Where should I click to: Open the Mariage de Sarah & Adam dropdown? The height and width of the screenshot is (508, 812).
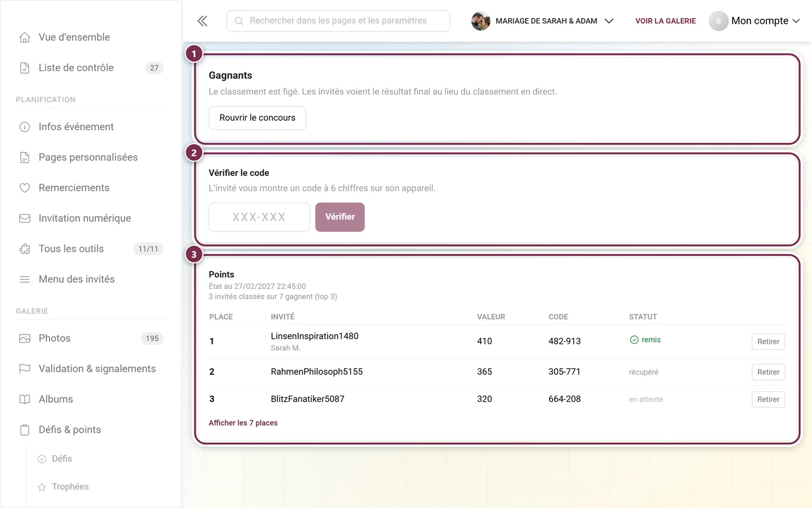(542, 21)
